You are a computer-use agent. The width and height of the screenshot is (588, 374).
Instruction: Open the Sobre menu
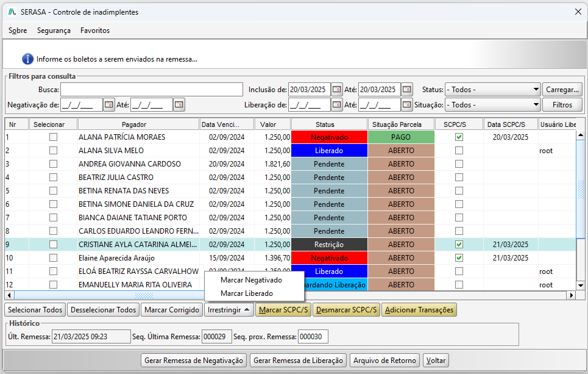pyautogui.click(x=18, y=31)
